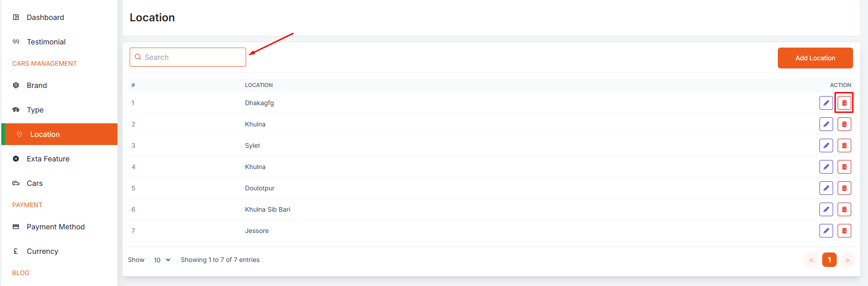Edit the Khulna Sib Bari location
868x286 pixels.
click(826, 209)
